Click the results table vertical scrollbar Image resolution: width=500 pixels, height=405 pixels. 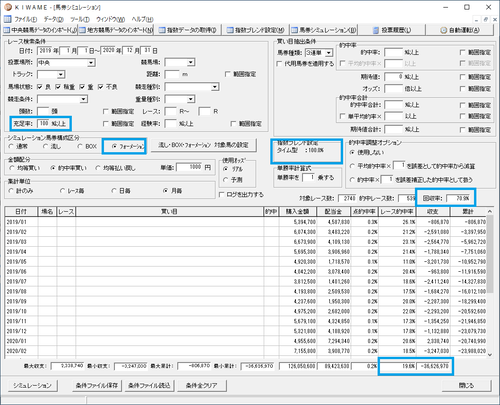pyautogui.click(x=490, y=283)
